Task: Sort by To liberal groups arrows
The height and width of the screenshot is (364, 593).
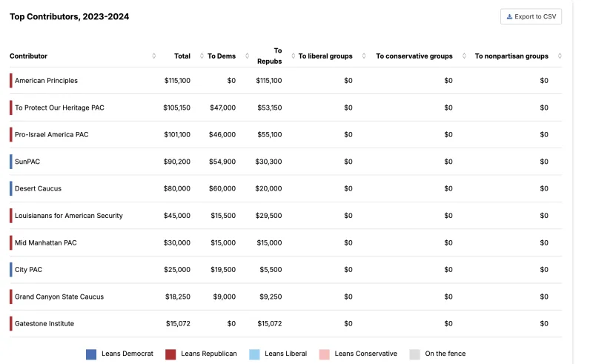Action: pos(364,56)
